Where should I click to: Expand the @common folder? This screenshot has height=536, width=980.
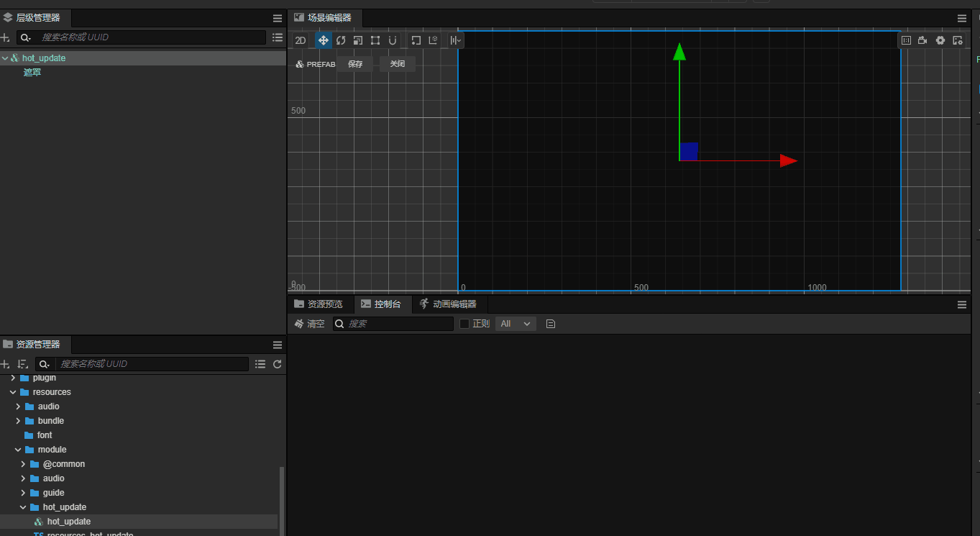[23, 464]
